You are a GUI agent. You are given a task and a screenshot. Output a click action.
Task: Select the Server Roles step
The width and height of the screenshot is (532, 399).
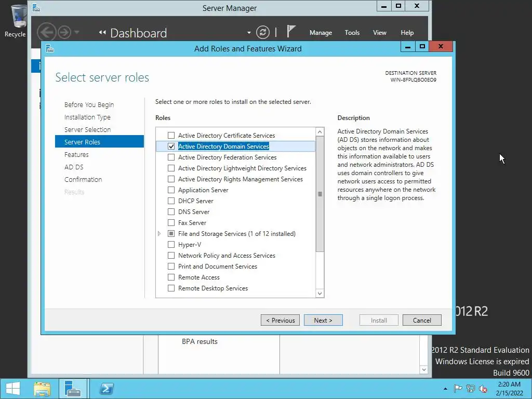coord(99,141)
